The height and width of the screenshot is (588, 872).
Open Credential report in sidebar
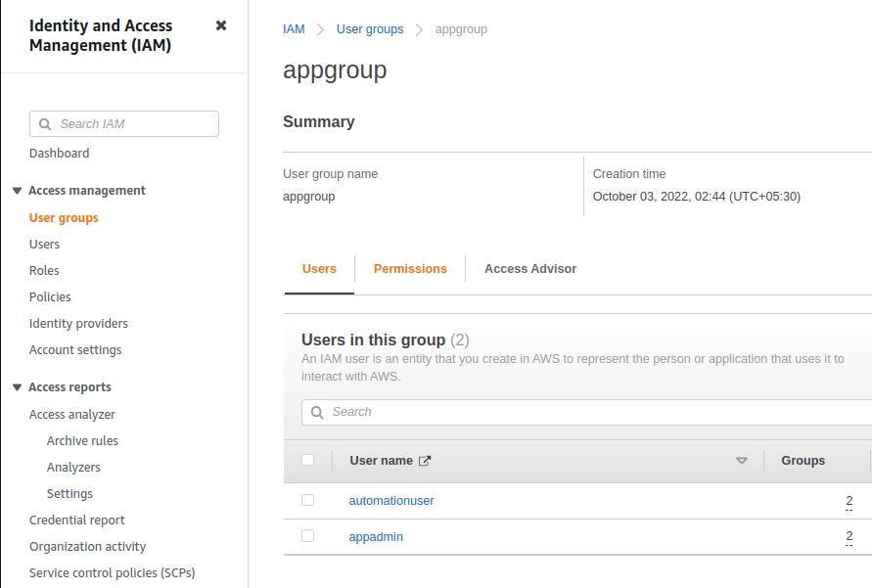point(76,520)
